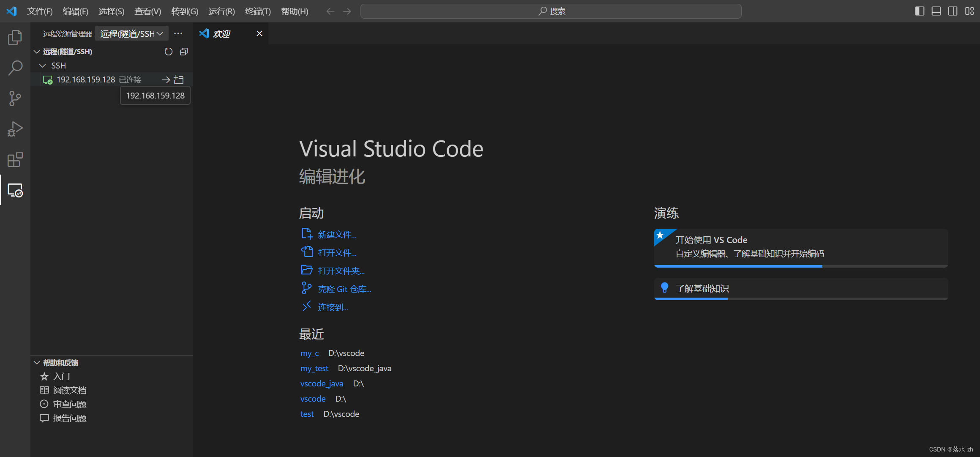Open recent folder my_c
Screen dimensions: 980x457
pyautogui.click(x=309, y=353)
